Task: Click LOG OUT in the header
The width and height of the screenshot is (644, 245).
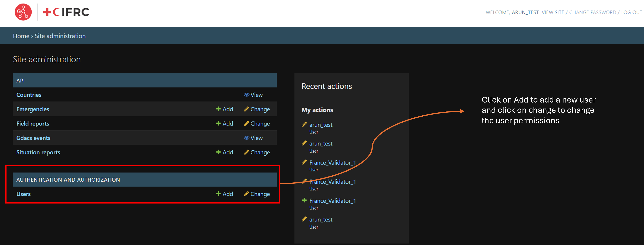Action: [x=631, y=13]
